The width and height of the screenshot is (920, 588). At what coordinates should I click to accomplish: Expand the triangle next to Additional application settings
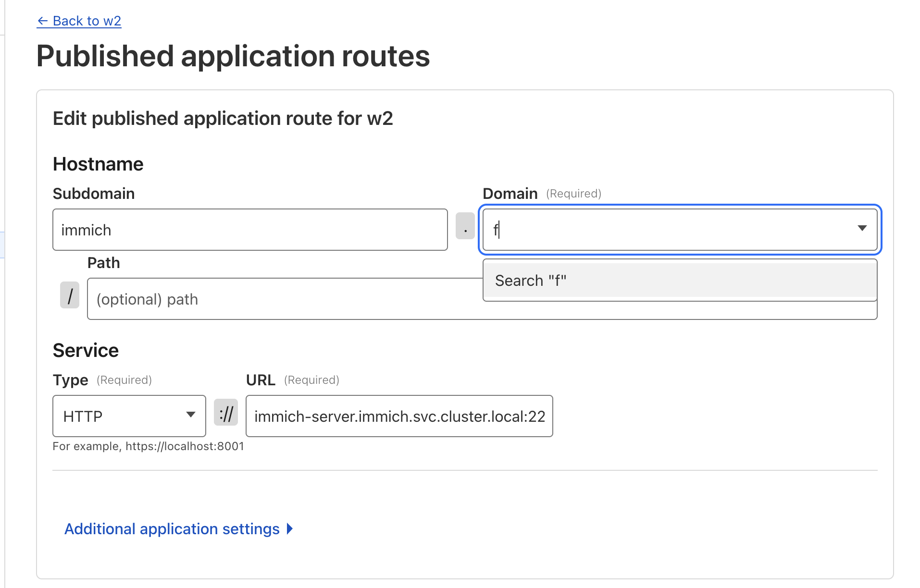pyautogui.click(x=290, y=529)
